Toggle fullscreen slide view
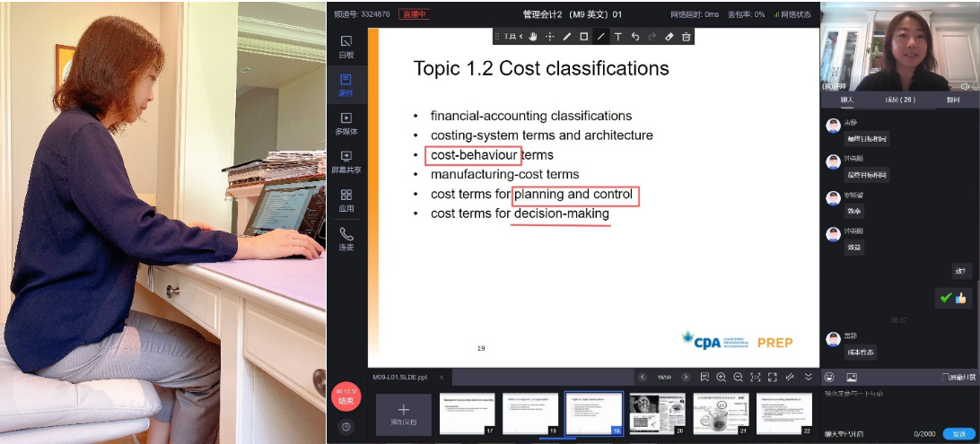 tap(773, 378)
